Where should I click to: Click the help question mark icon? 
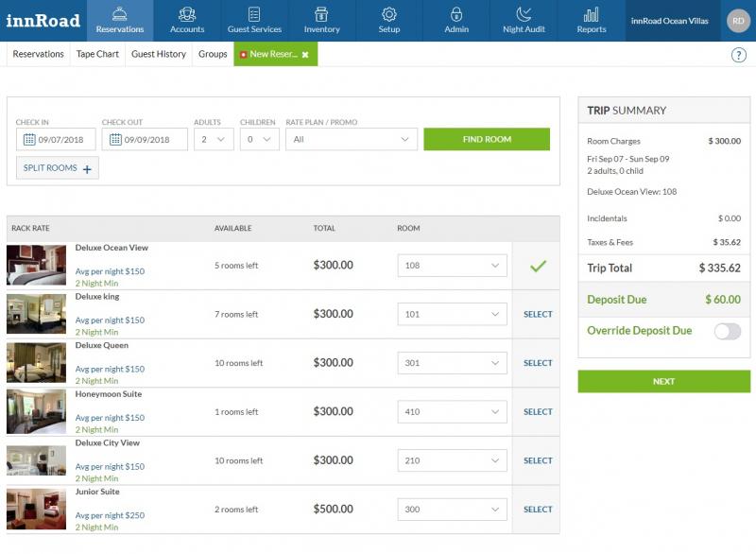[738, 55]
